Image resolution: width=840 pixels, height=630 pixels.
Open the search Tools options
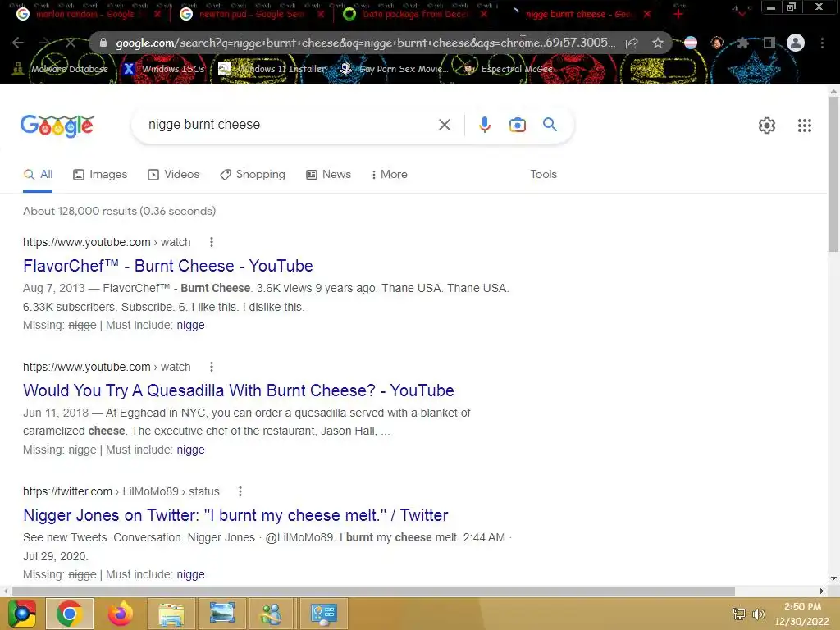pos(543,175)
